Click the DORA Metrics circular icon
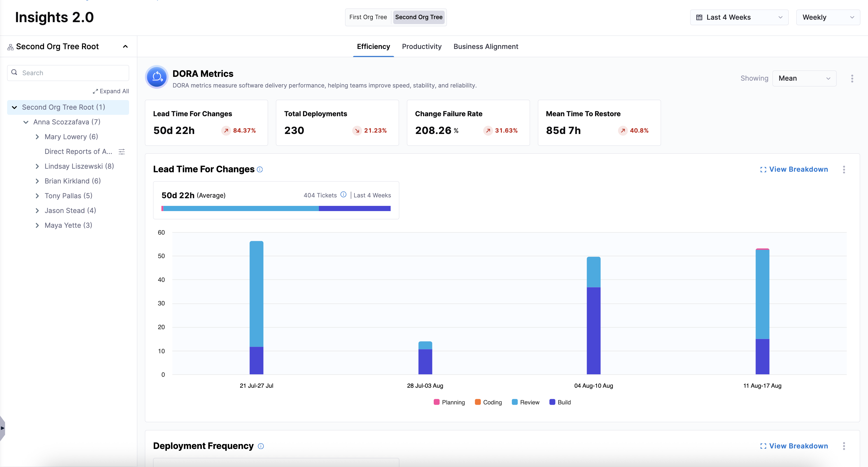Image resolution: width=868 pixels, height=467 pixels. [x=157, y=77]
